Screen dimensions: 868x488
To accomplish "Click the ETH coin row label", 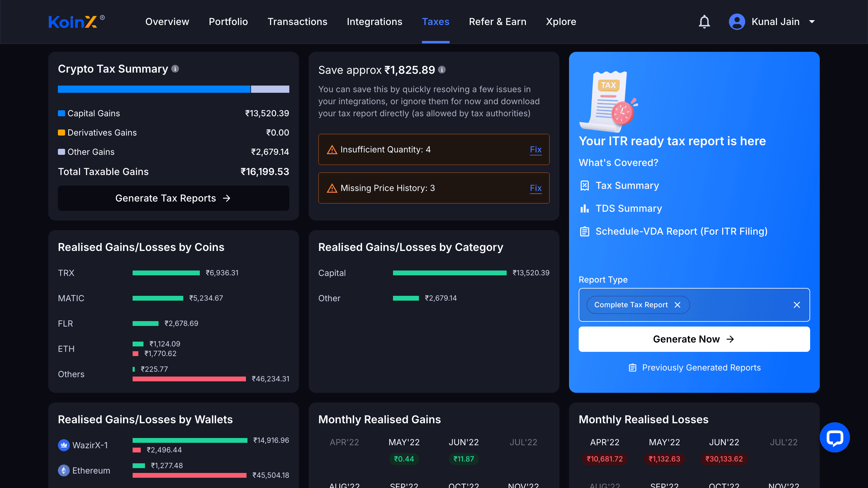I will click(66, 349).
